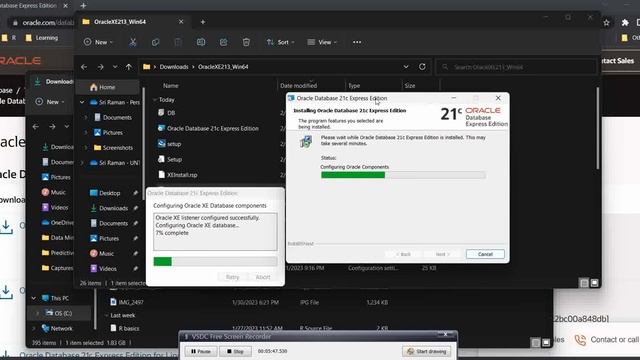
Task: Select the Oracle Database 21c Express Edition file
Action: coord(213,128)
